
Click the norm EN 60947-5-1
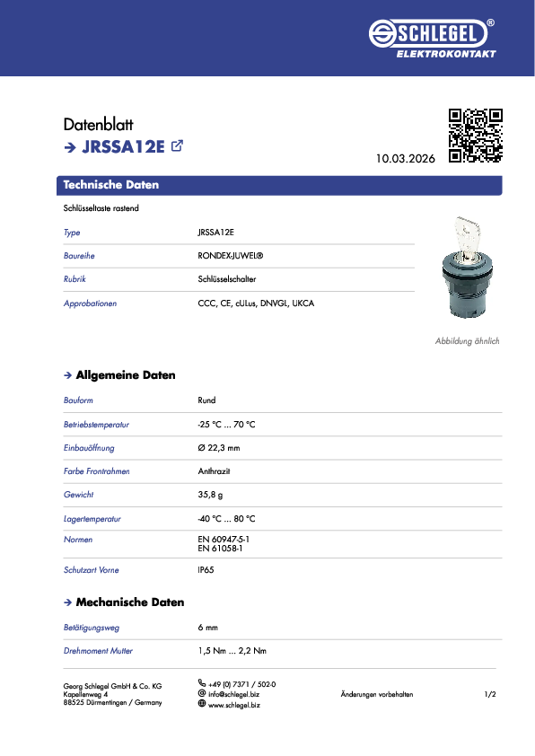pyautogui.click(x=224, y=539)
